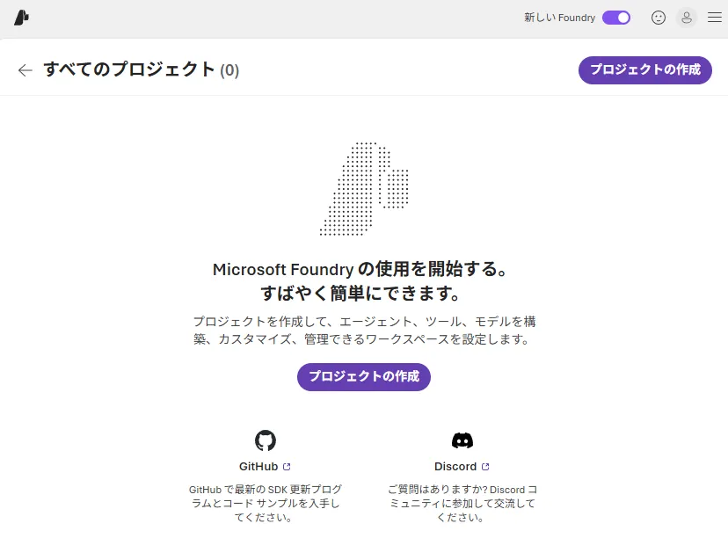Click the external link icon beside Discord
The height and width of the screenshot is (560, 728).
click(485, 467)
